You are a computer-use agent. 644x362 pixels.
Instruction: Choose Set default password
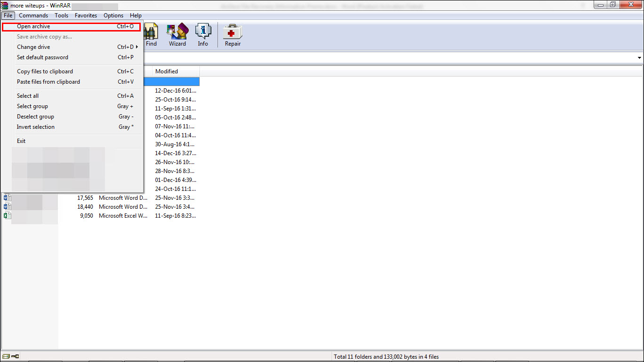coord(72,57)
